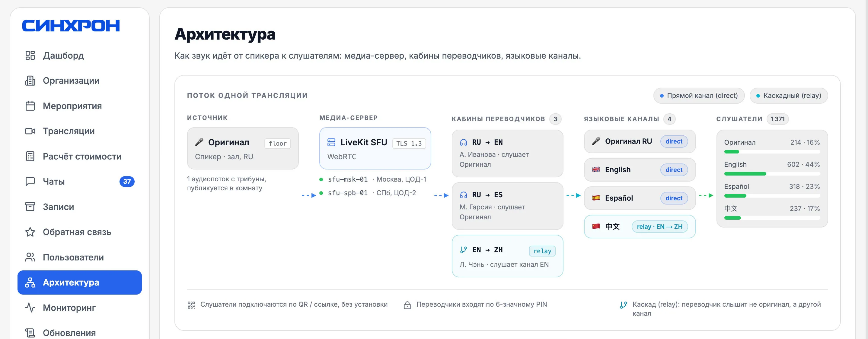Click the floor tag on source card
Viewport: 868px width, 339px height.
pos(277,143)
